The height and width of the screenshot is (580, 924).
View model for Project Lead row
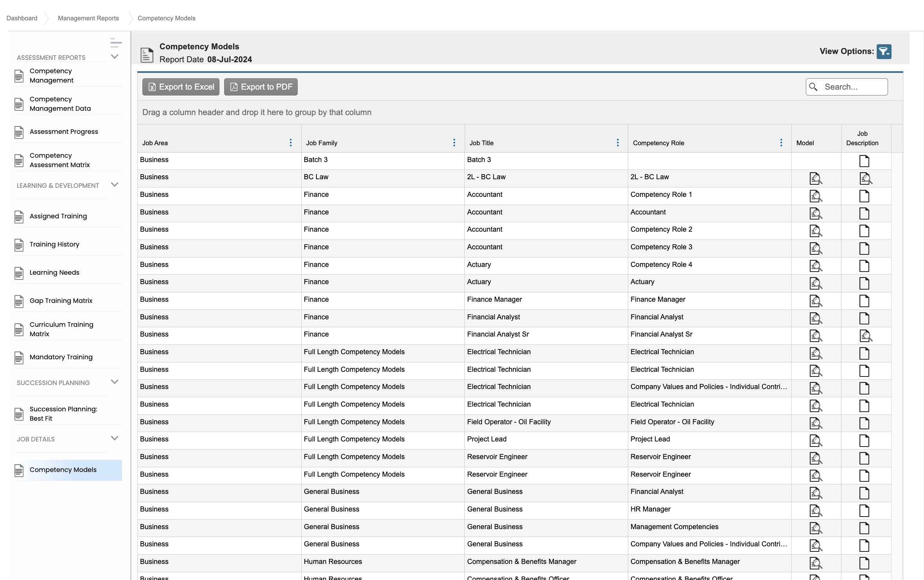point(816,441)
